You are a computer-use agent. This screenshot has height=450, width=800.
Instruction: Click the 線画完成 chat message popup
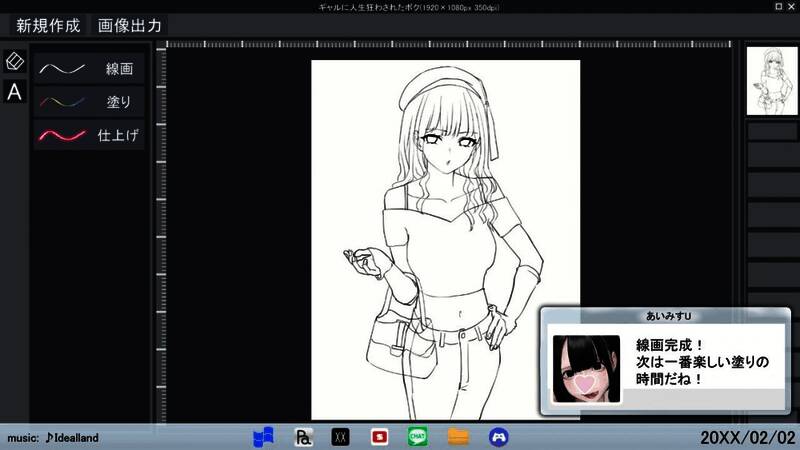coord(700,362)
